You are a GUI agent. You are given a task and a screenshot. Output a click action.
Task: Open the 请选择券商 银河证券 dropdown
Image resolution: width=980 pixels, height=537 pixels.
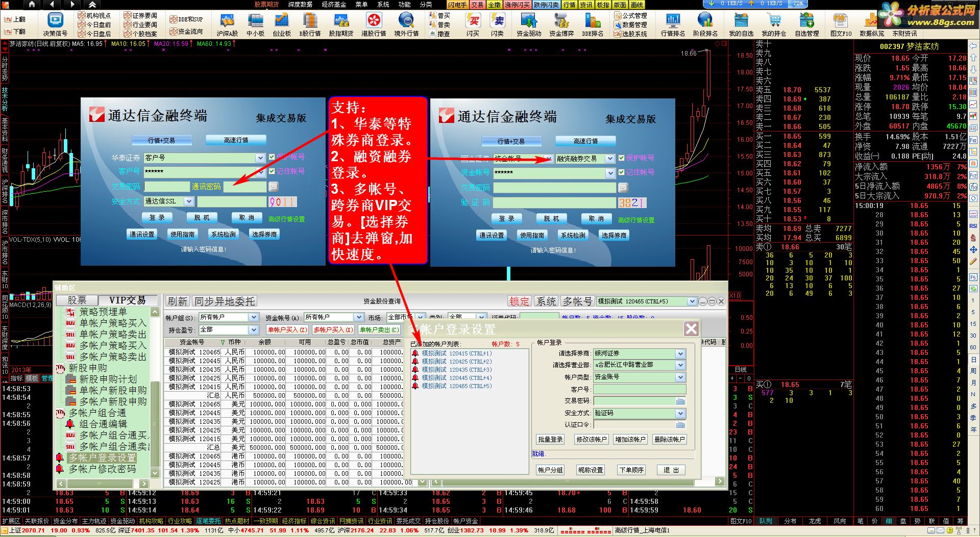[680, 353]
